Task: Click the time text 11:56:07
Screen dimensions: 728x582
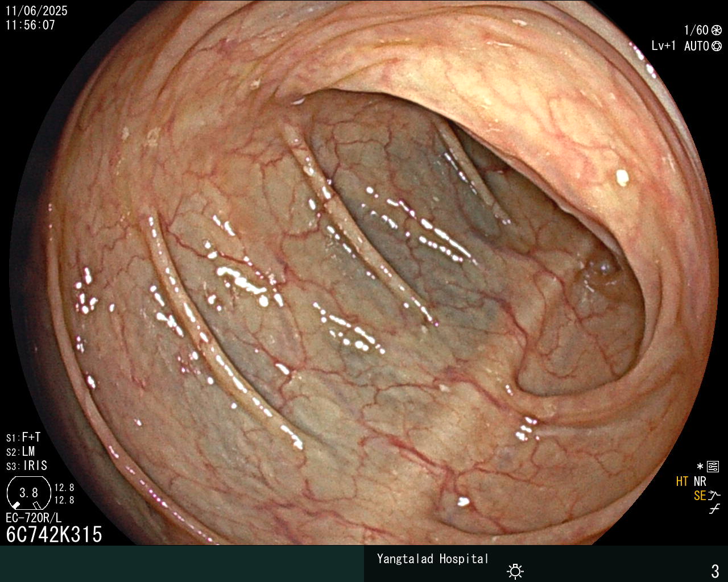Action: pyautogui.click(x=31, y=25)
